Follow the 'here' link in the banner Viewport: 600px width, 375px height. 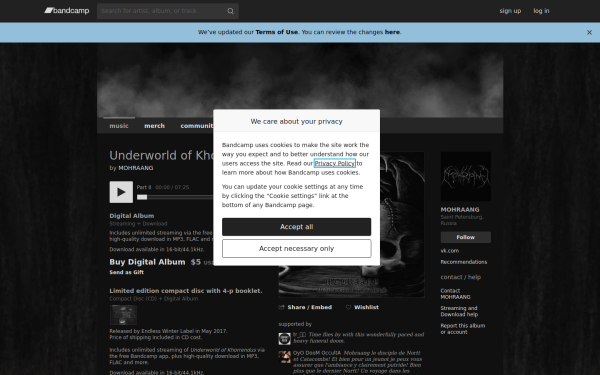click(392, 32)
